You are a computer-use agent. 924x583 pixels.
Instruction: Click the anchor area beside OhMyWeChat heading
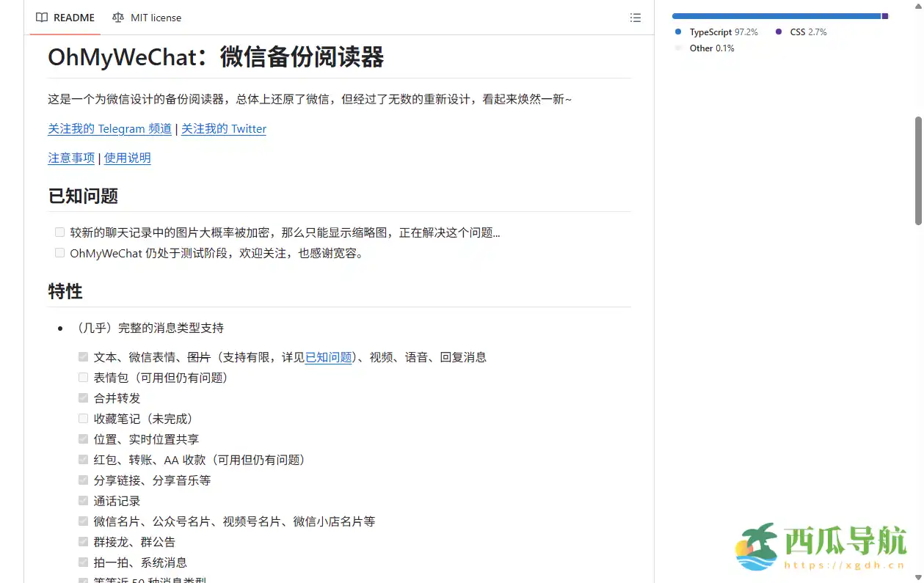coord(35,57)
